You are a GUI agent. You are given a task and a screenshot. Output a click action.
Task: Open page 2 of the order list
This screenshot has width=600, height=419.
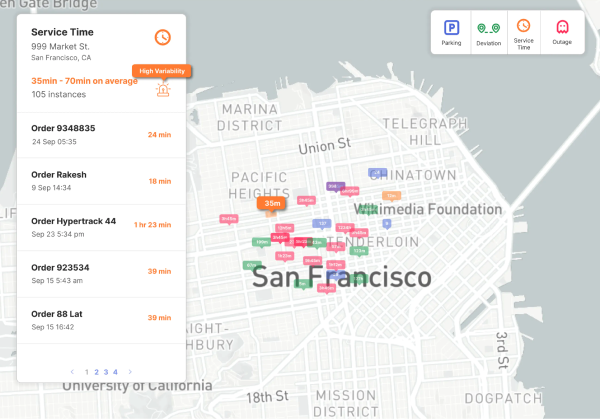click(96, 372)
